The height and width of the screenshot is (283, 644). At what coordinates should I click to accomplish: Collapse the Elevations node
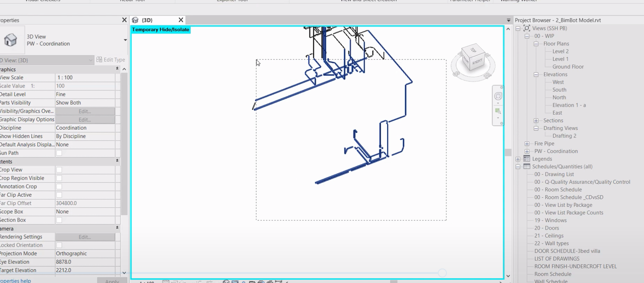click(536, 74)
